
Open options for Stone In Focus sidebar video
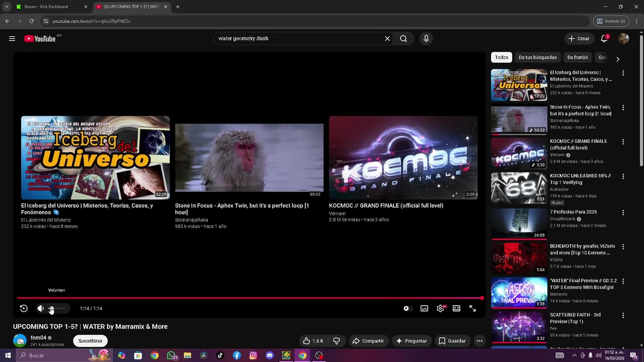point(623,108)
